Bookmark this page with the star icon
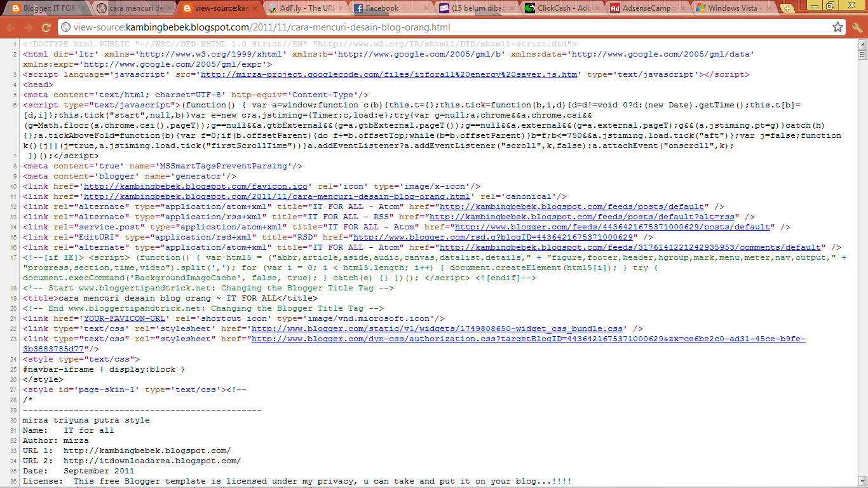Image resolution: width=868 pixels, height=488 pixels. pos(838,27)
